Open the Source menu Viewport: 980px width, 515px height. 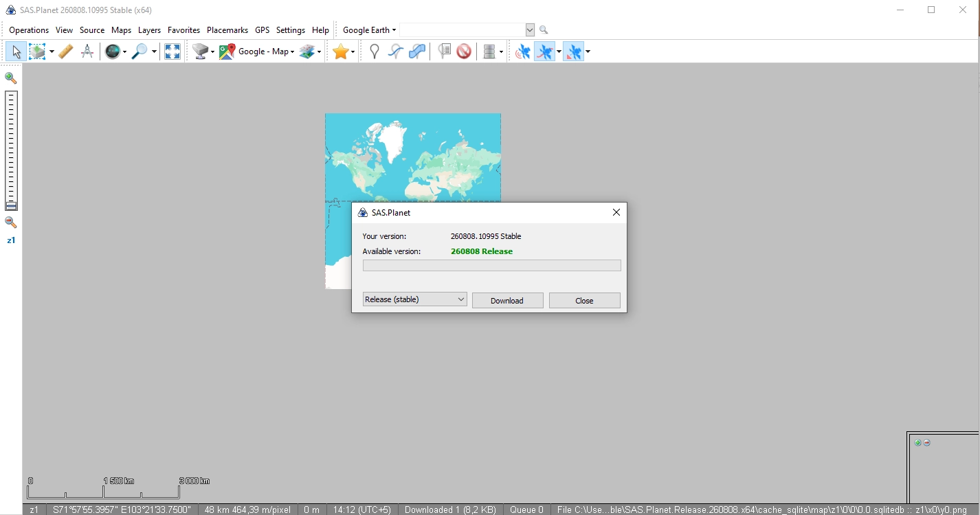[x=92, y=30]
